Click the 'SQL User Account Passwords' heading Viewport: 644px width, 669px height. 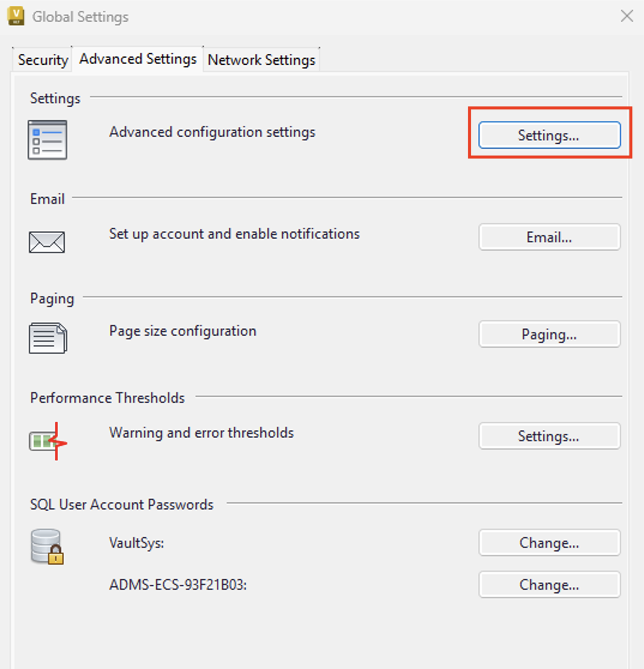[122, 504]
